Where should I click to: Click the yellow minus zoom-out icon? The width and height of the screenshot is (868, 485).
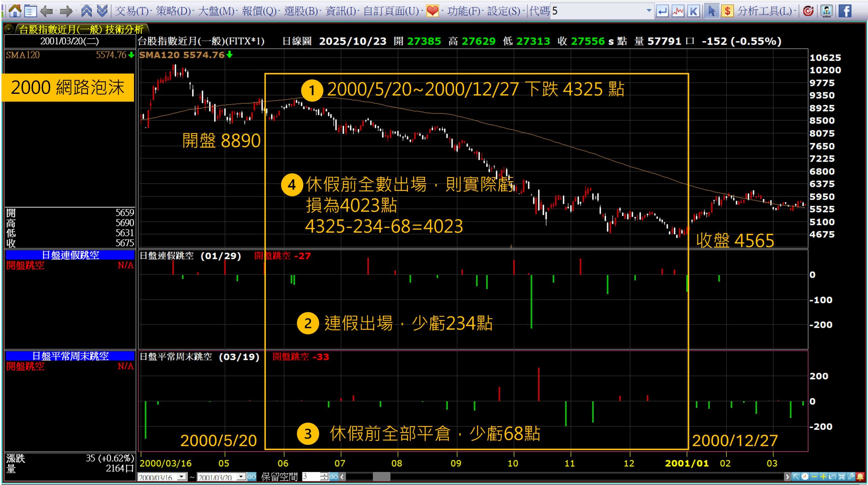(x=814, y=477)
